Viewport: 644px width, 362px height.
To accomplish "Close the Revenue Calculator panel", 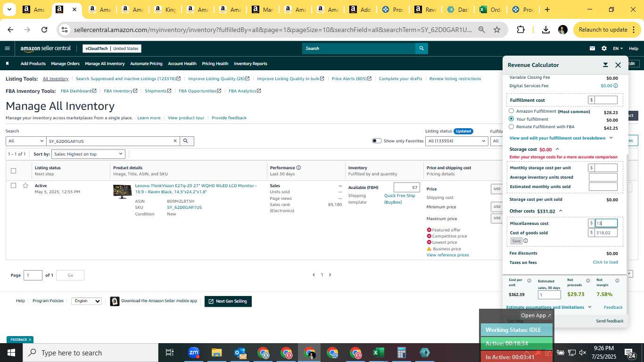I will (618, 65).
